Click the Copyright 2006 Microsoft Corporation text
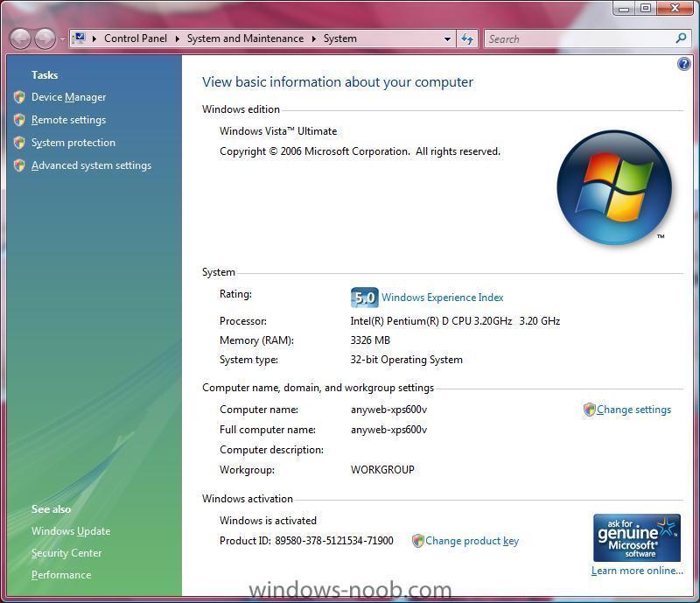The height and width of the screenshot is (603, 700). click(360, 151)
